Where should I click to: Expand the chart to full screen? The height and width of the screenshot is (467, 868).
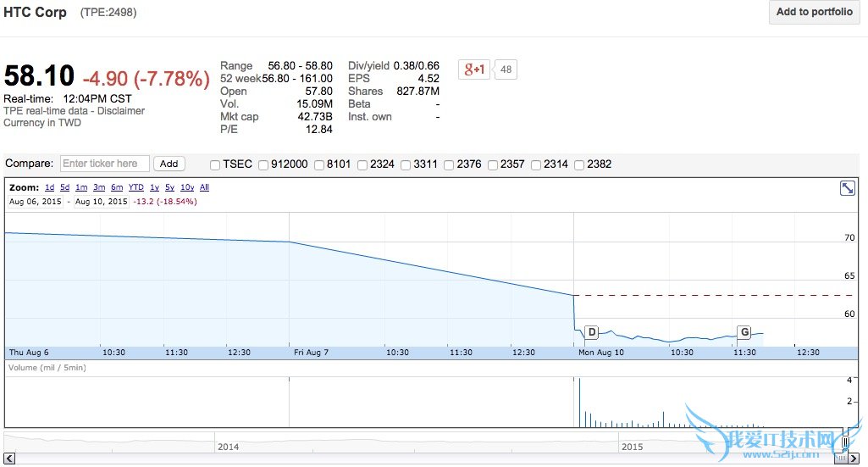pos(847,188)
